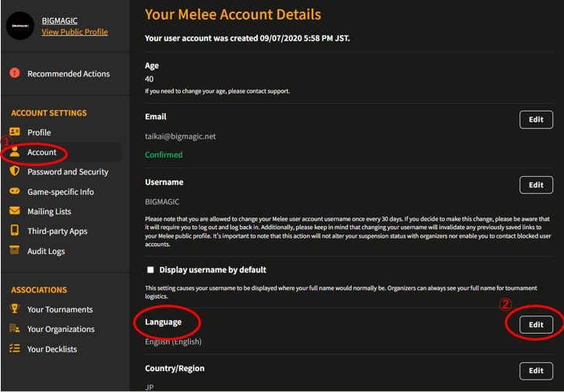Click the Third-party Apps phone icon

(x=15, y=231)
